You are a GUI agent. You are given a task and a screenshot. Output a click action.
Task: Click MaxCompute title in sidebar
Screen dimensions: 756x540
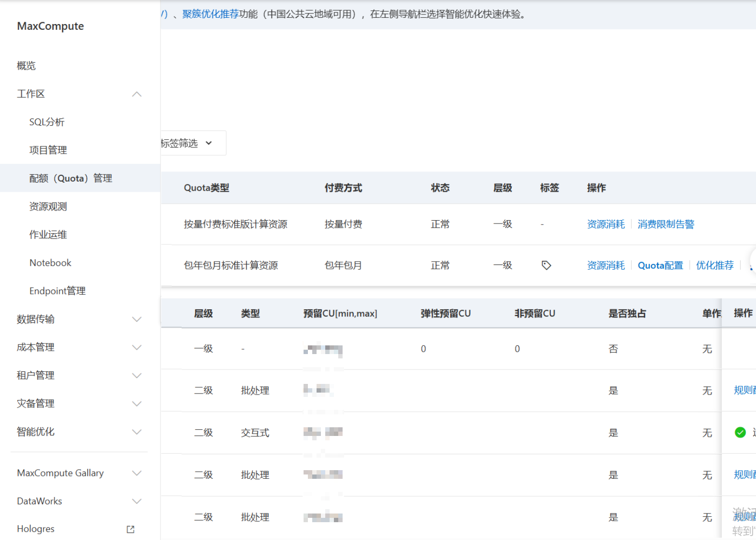[51, 26]
